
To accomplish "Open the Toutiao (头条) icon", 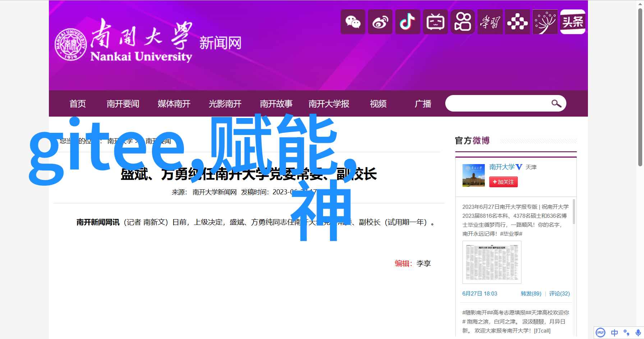I will [572, 22].
